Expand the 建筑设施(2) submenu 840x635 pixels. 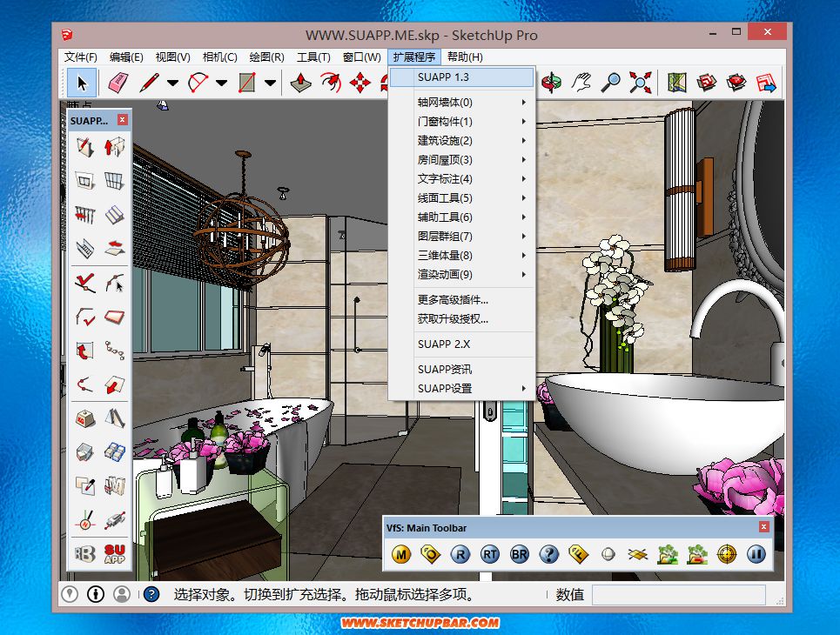[462, 141]
